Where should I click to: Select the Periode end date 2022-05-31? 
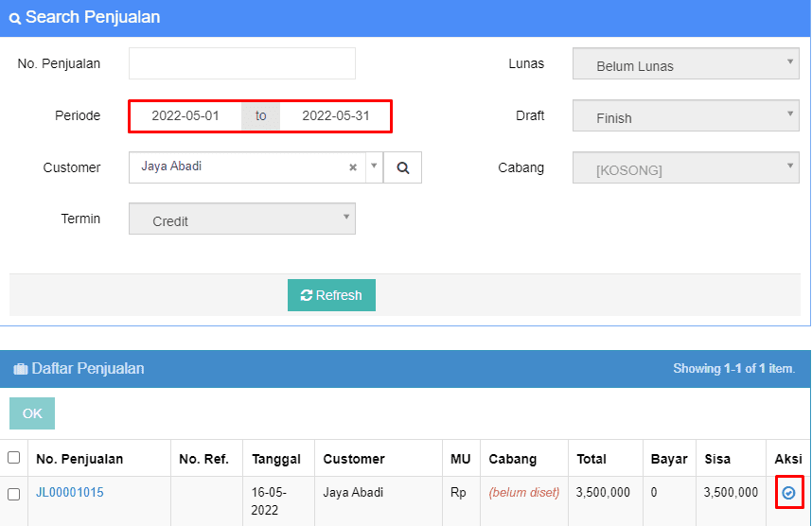tap(335, 116)
